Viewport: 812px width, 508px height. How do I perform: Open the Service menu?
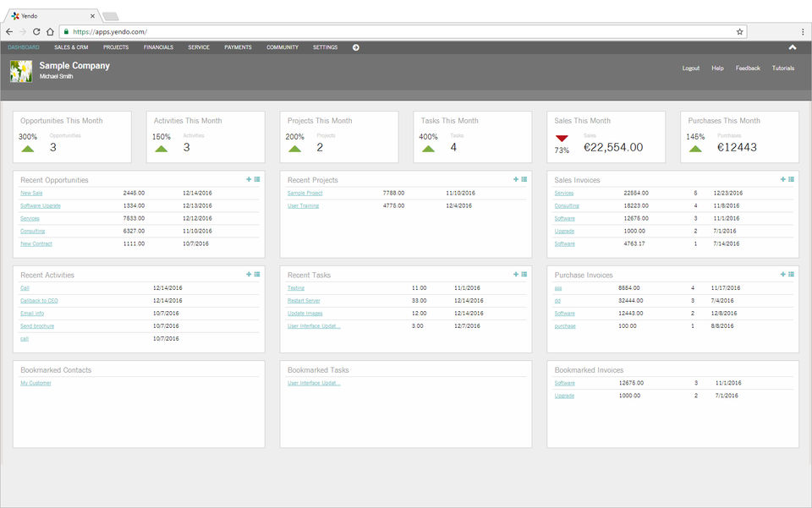[199, 47]
